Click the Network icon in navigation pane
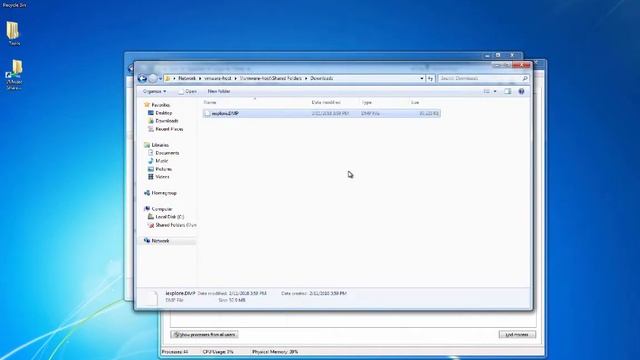The width and height of the screenshot is (640, 360). 147,241
